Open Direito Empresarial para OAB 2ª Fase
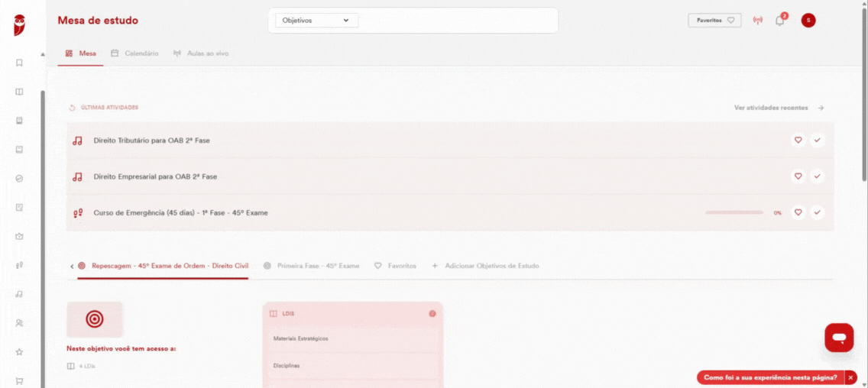 156,177
